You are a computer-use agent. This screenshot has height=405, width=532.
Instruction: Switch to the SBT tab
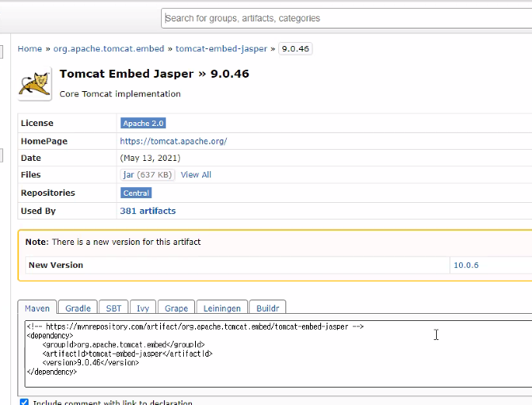(113, 308)
